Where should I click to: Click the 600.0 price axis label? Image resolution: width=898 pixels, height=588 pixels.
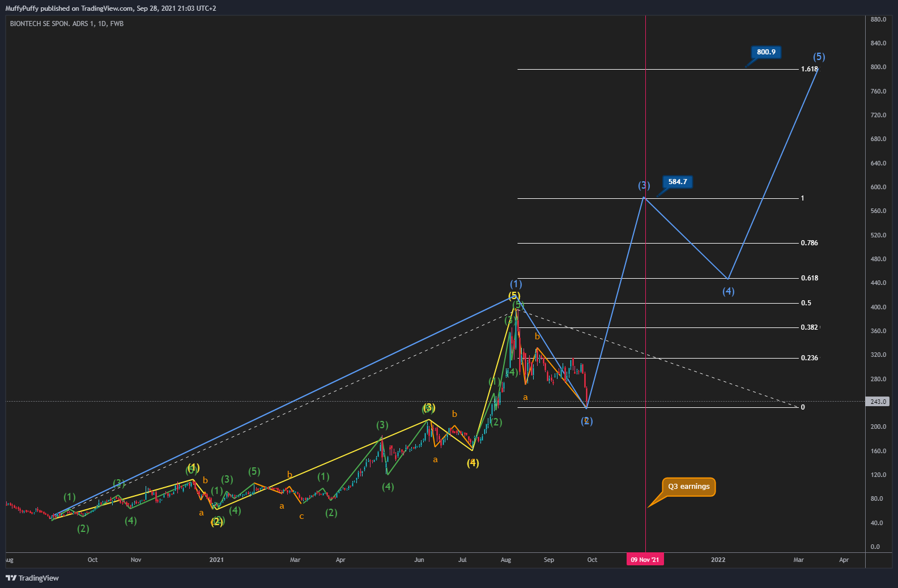point(878,187)
